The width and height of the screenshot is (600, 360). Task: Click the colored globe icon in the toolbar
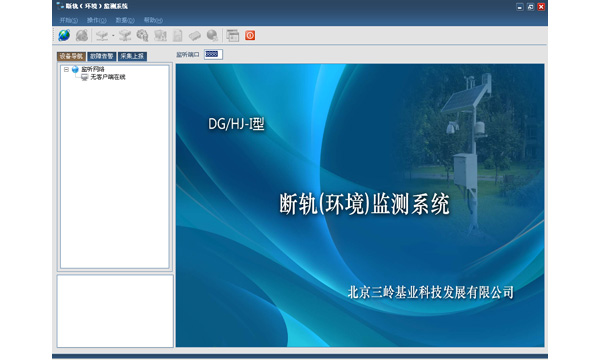point(64,36)
